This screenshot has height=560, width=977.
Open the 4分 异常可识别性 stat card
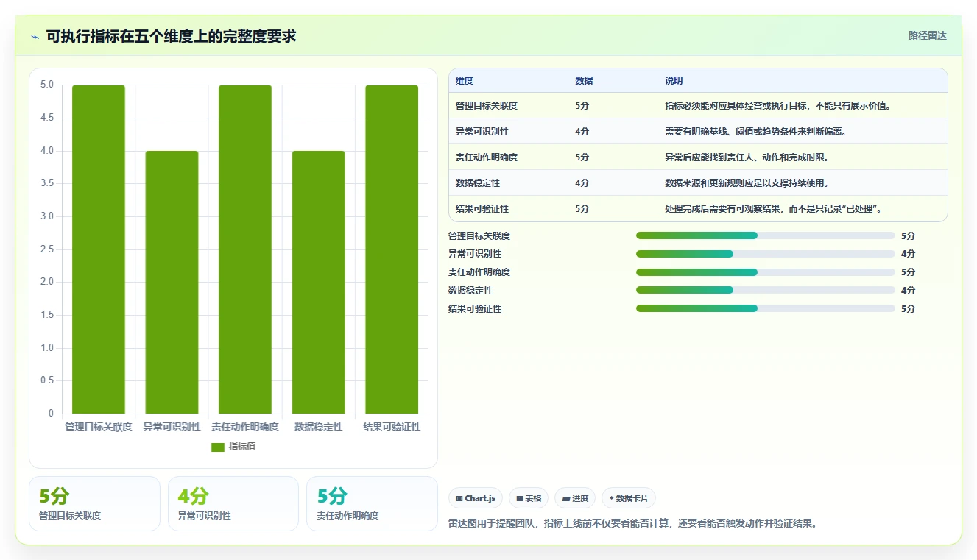click(233, 503)
